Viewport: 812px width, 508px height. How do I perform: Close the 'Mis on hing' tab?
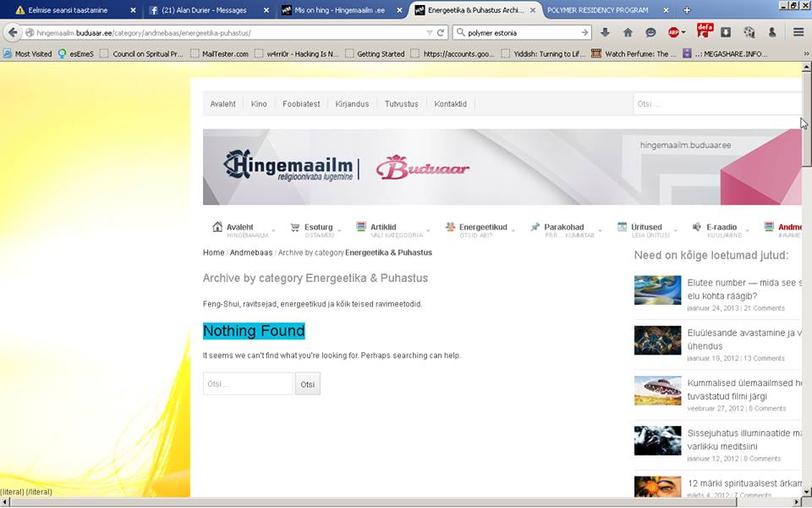tap(399, 10)
